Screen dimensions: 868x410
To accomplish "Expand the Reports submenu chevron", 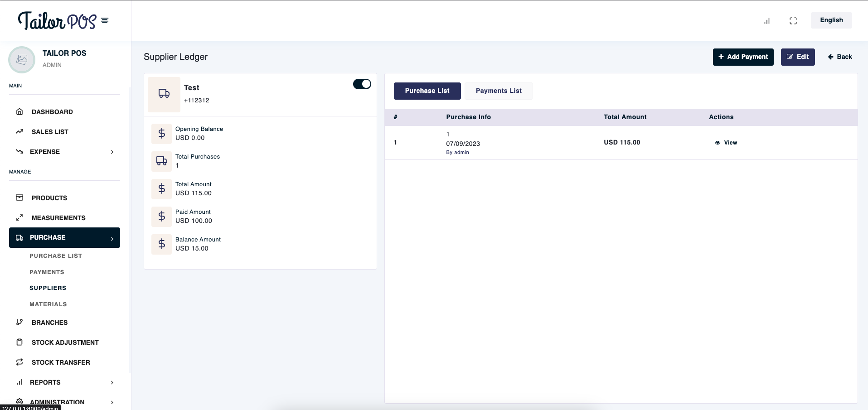I will tap(112, 382).
